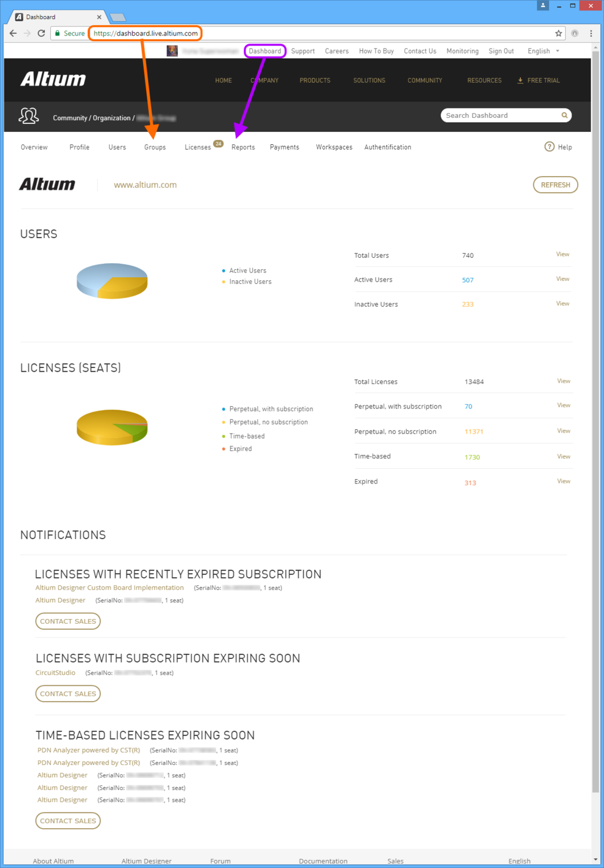This screenshot has height=868, width=604.
Task: Click Contact Sales under Time-Based Licenses
Action: pyautogui.click(x=68, y=821)
